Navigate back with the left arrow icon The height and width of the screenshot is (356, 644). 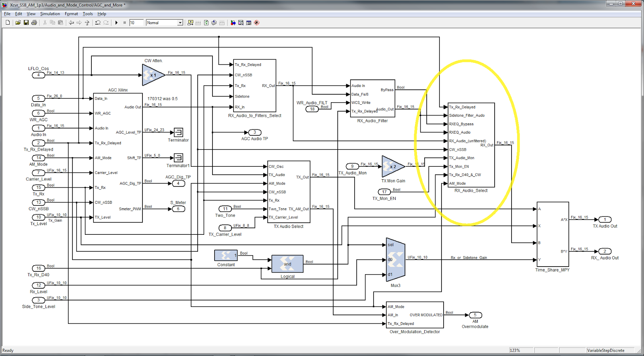pyautogui.click(x=71, y=23)
